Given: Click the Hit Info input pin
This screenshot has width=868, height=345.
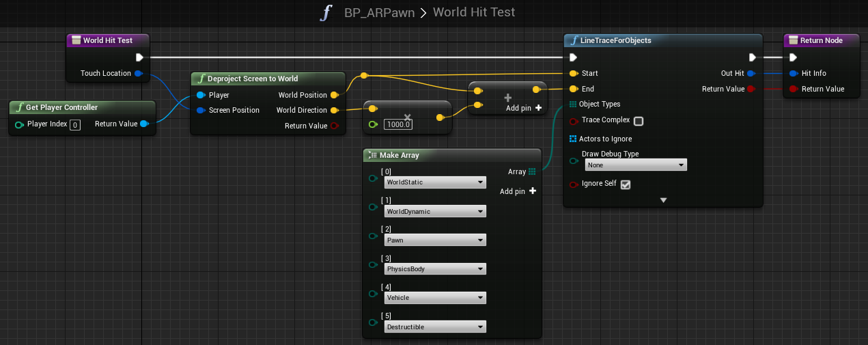Looking at the screenshot, I should 793,73.
